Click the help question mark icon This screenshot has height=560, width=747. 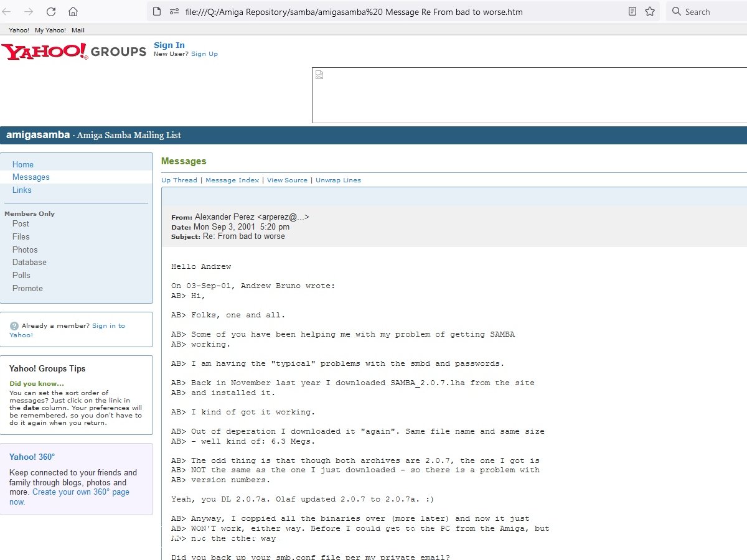pos(14,326)
